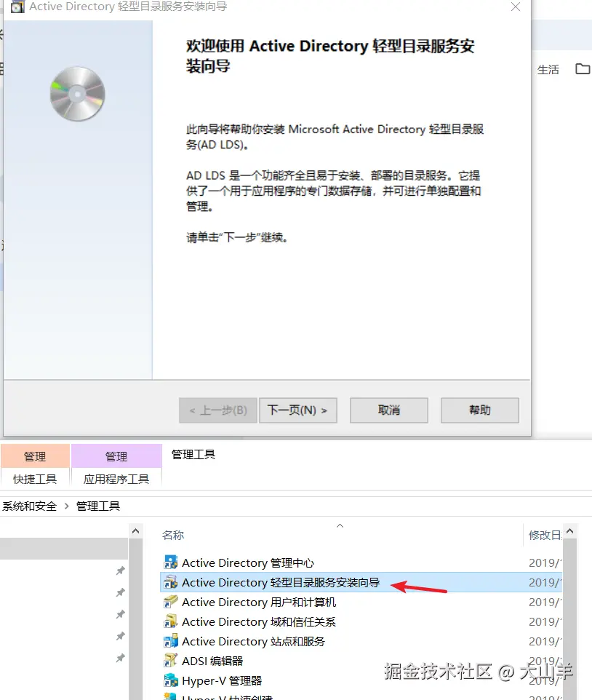Select the purple 管理 context tab
Viewport: 592px width, 700px height.
116,456
